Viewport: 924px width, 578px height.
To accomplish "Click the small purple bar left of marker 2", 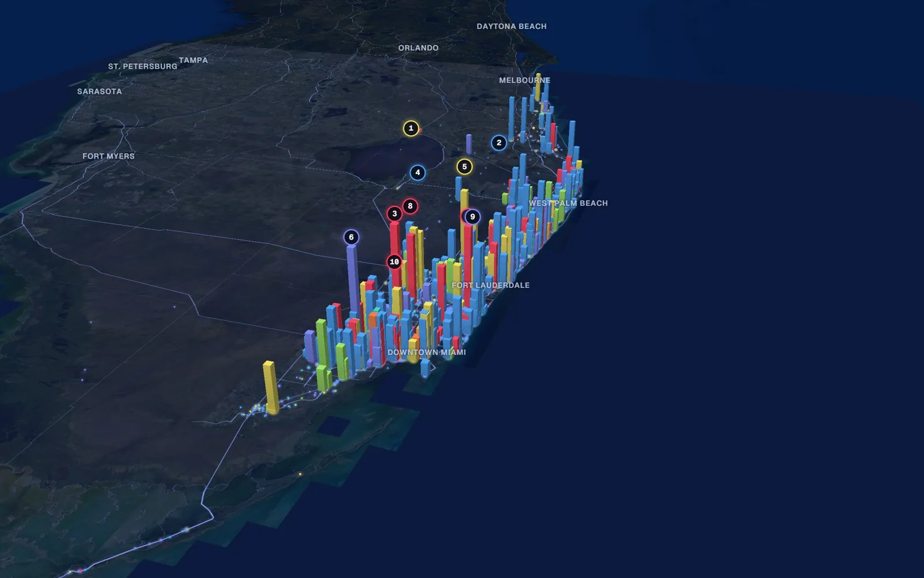I will pyautogui.click(x=469, y=144).
